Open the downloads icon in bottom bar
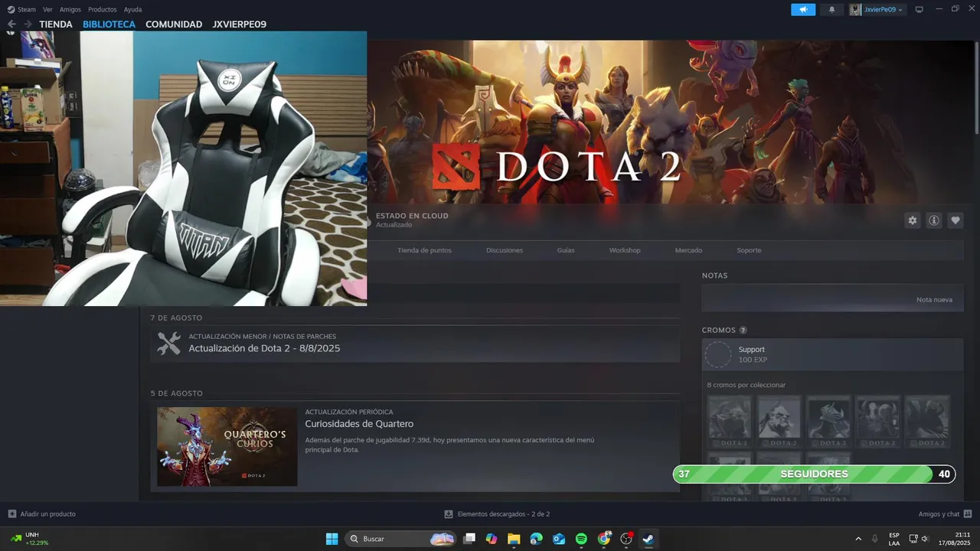This screenshot has height=551, width=980. pyautogui.click(x=449, y=514)
